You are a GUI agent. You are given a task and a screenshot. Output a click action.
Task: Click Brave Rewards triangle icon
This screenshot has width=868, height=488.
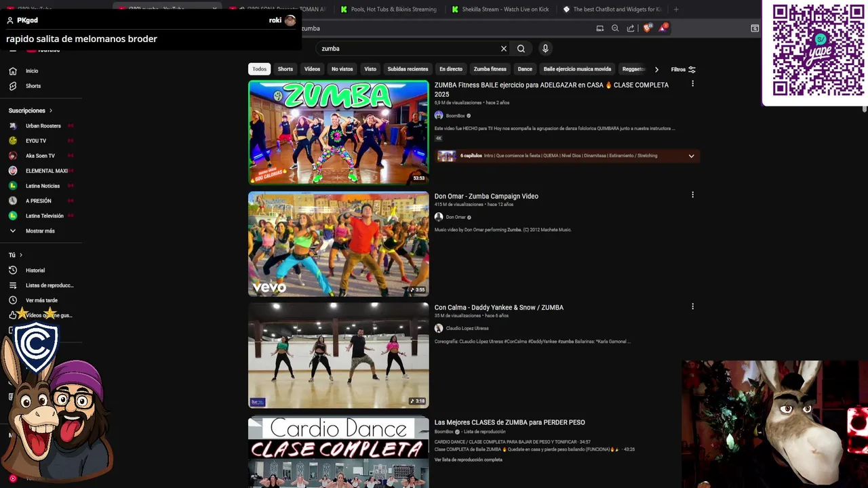(663, 28)
